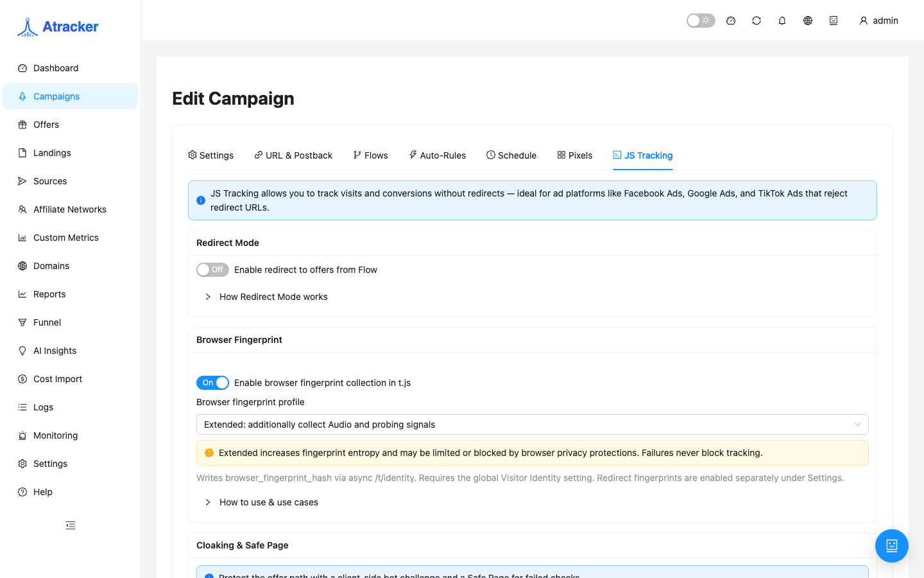Click the Edit Campaign heading
Viewport: 924px width, 578px height.
coord(233,98)
